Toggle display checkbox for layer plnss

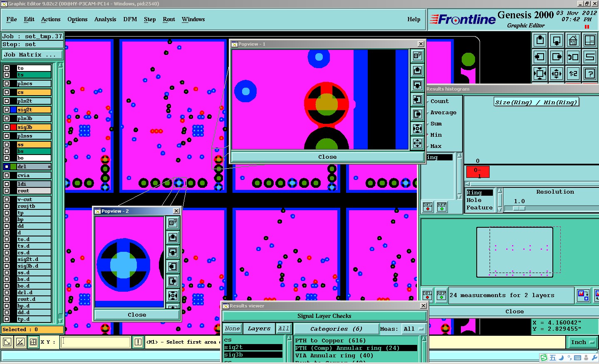coord(7,136)
